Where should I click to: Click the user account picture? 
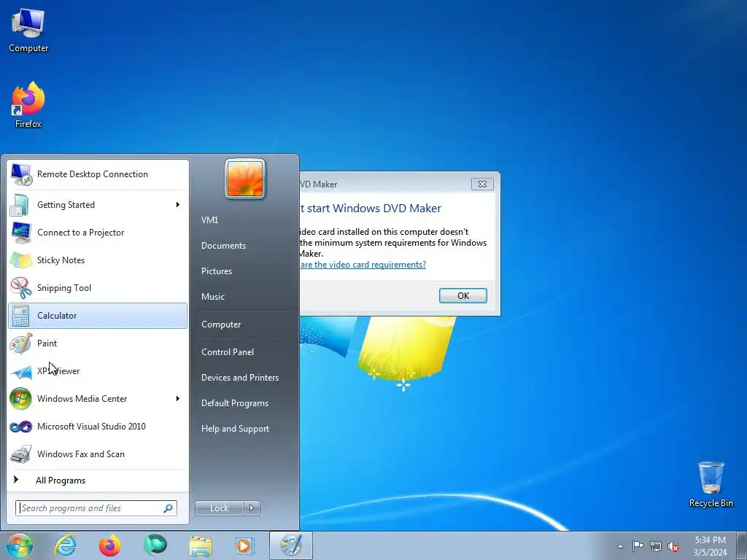click(x=245, y=179)
